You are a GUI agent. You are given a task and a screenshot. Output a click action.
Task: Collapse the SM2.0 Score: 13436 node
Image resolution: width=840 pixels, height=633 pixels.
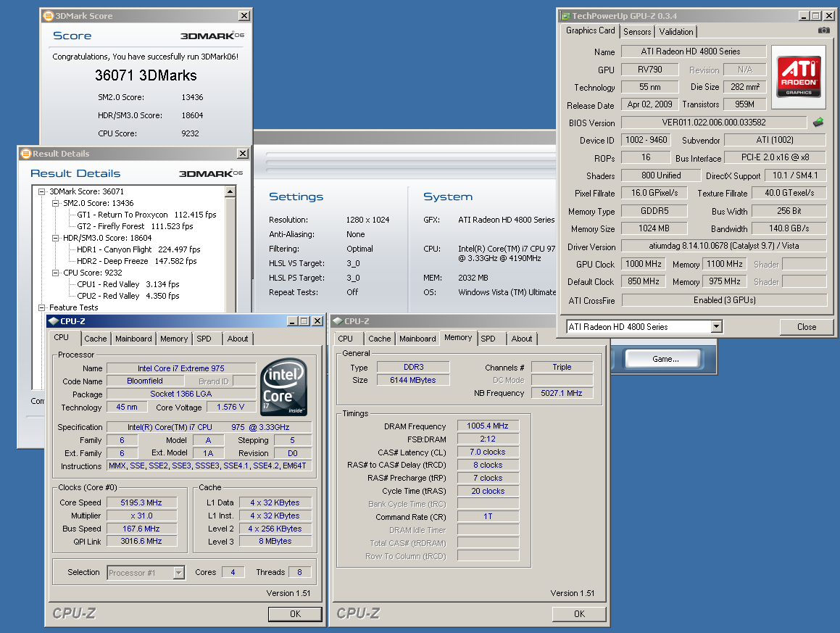coord(55,203)
